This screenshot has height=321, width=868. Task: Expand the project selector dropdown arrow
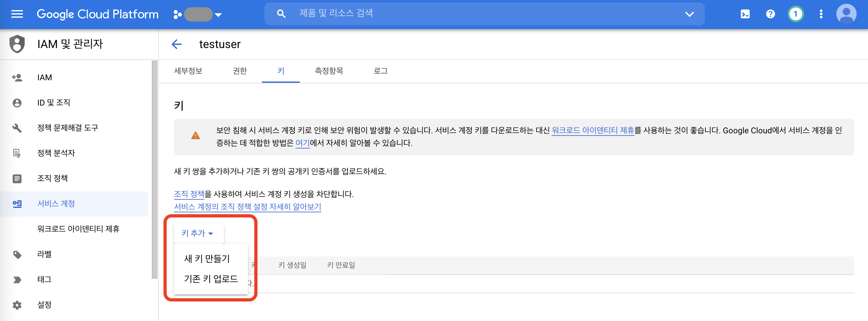tap(218, 15)
